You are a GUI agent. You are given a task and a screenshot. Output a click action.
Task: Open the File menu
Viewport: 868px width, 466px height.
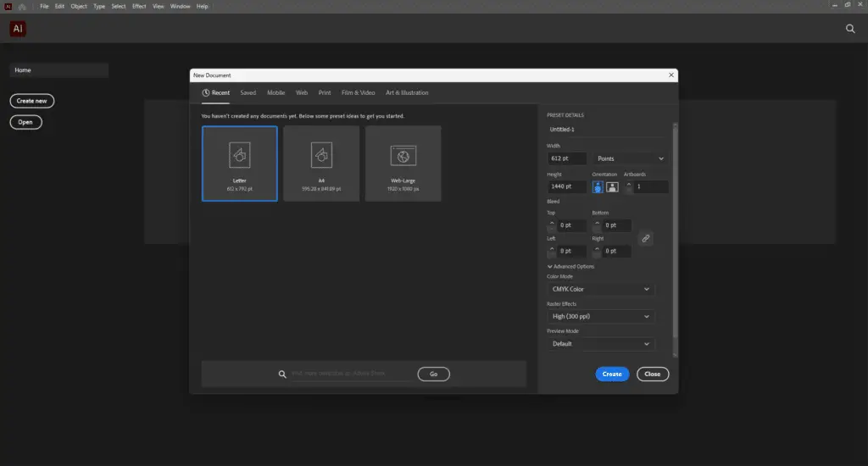point(44,7)
